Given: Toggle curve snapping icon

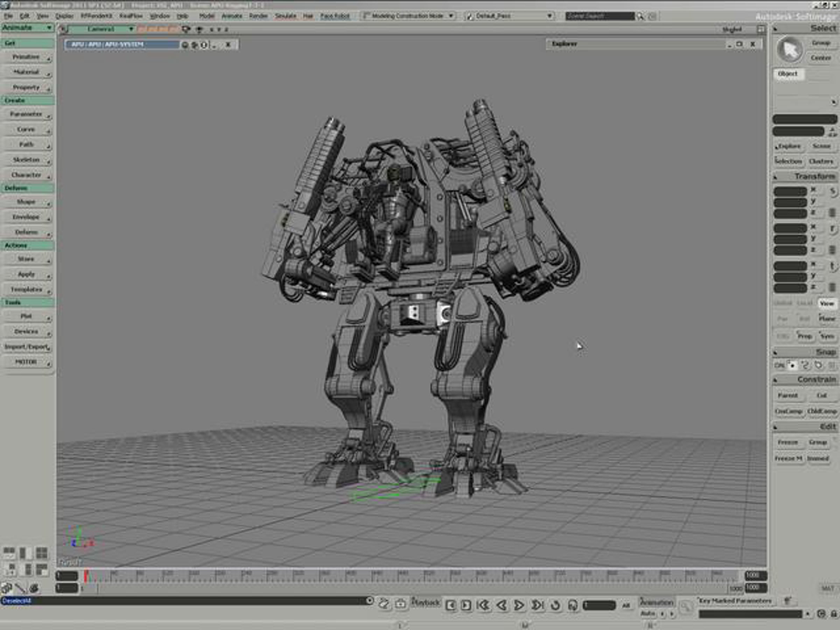Looking at the screenshot, I should pos(805,365).
